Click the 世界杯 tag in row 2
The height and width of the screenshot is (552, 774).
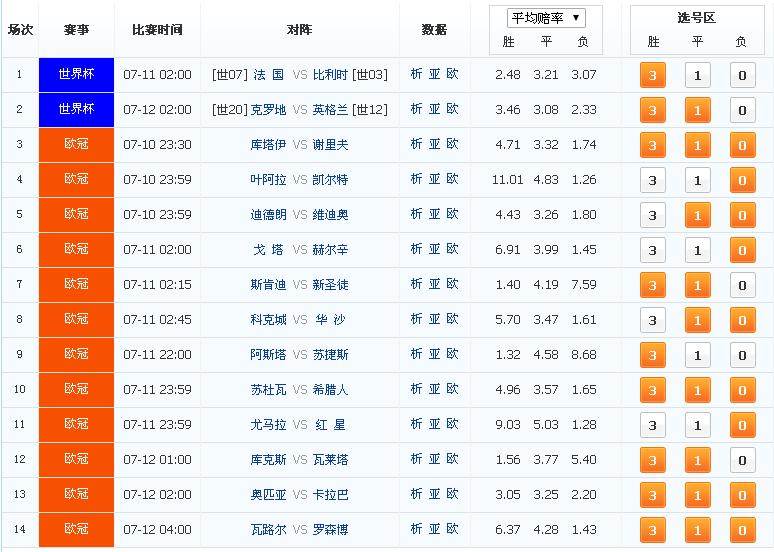[x=77, y=110]
